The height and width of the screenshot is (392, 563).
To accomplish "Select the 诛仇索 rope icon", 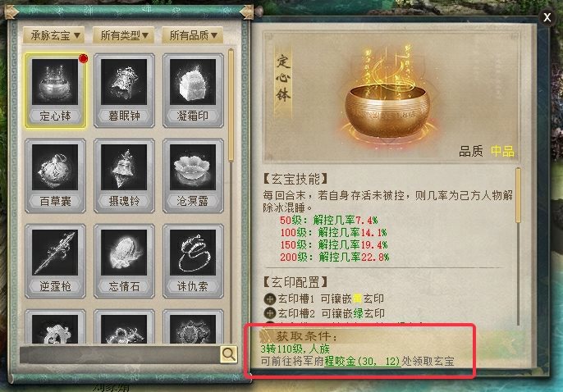I will (x=193, y=261).
